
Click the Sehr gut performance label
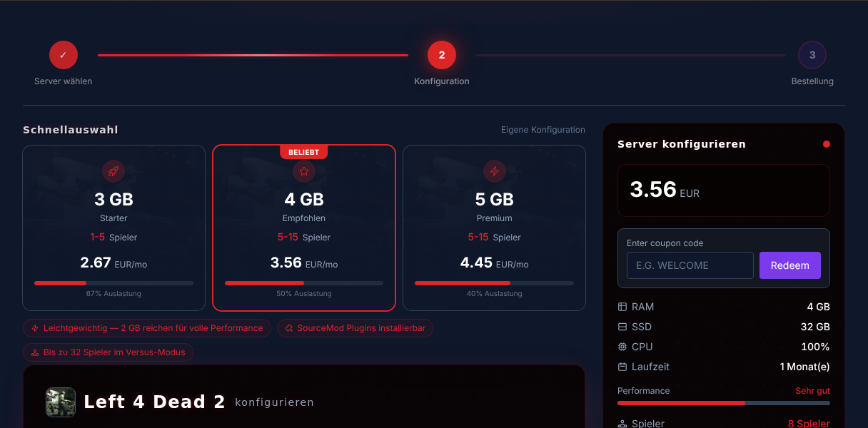(812, 391)
